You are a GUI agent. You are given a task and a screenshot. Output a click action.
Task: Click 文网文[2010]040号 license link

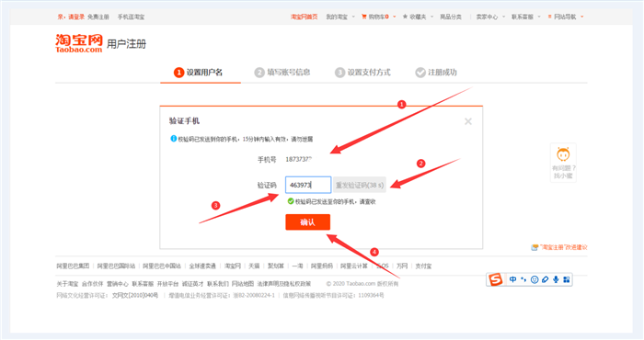pos(135,295)
